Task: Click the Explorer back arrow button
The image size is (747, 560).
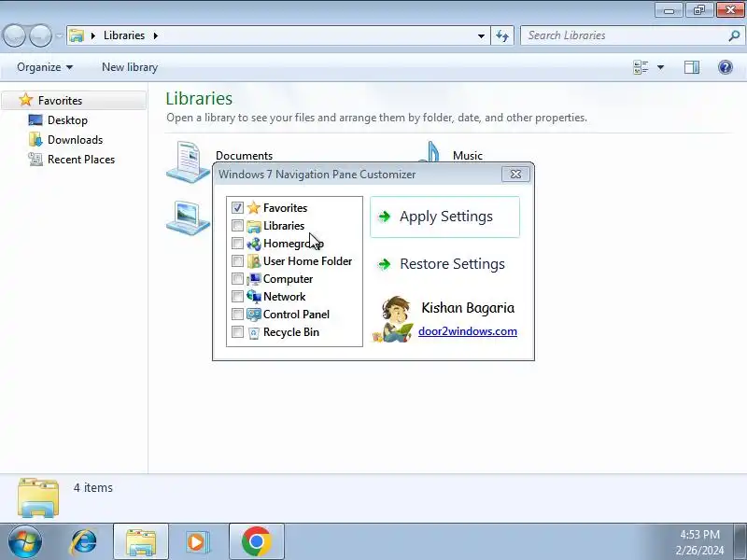Action: coord(14,35)
